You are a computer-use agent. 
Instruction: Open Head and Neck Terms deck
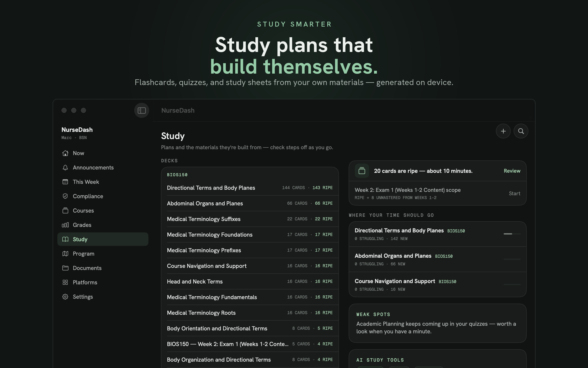pos(250,281)
